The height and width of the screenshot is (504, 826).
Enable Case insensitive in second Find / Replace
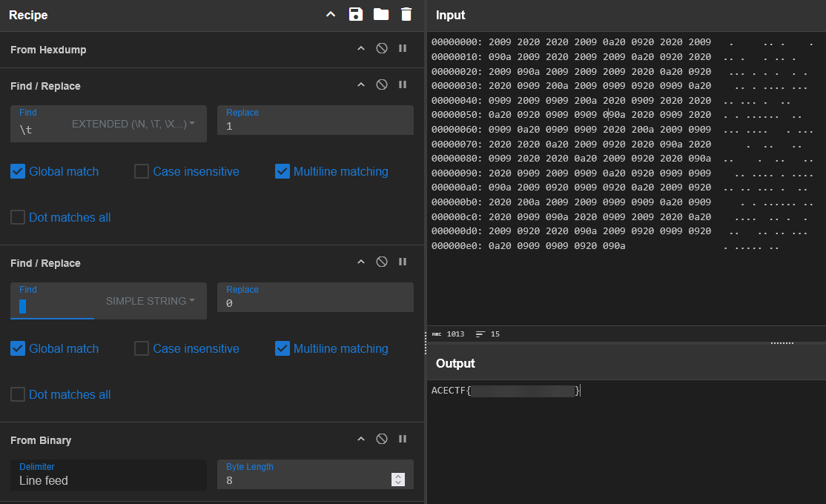[x=142, y=349]
